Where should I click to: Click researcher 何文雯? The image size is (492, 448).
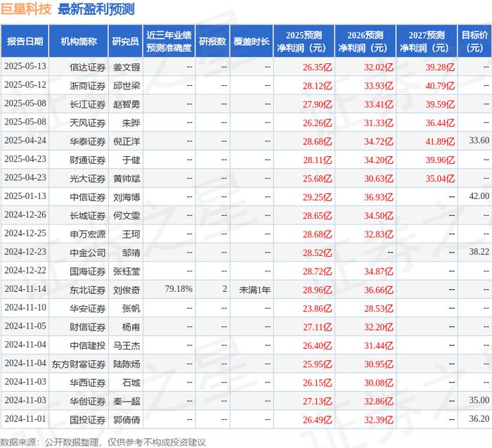tap(127, 216)
